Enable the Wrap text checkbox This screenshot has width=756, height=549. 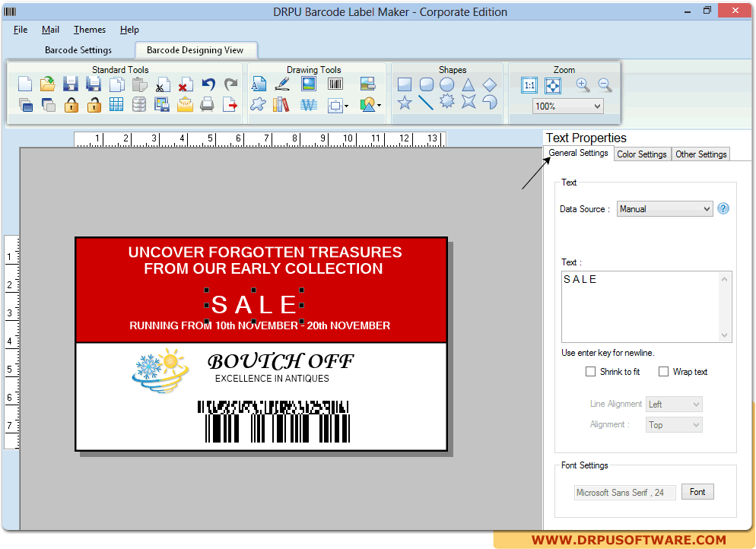pyautogui.click(x=663, y=372)
